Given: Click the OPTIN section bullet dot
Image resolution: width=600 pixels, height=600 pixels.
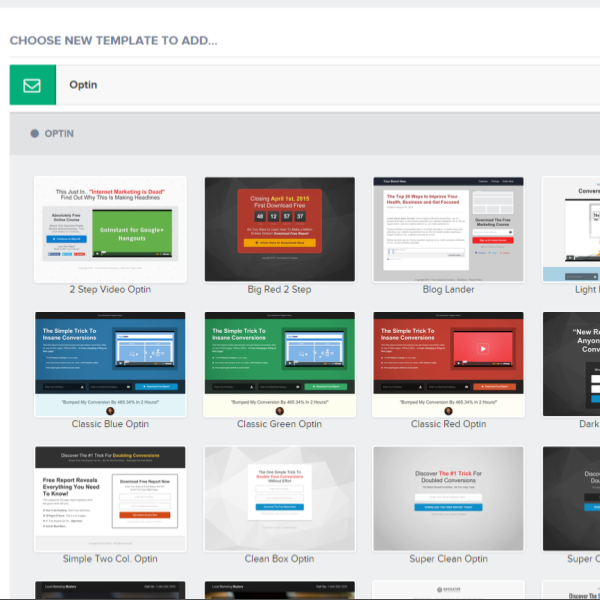Looking at the screenshot, I should [x=34, y=134].
